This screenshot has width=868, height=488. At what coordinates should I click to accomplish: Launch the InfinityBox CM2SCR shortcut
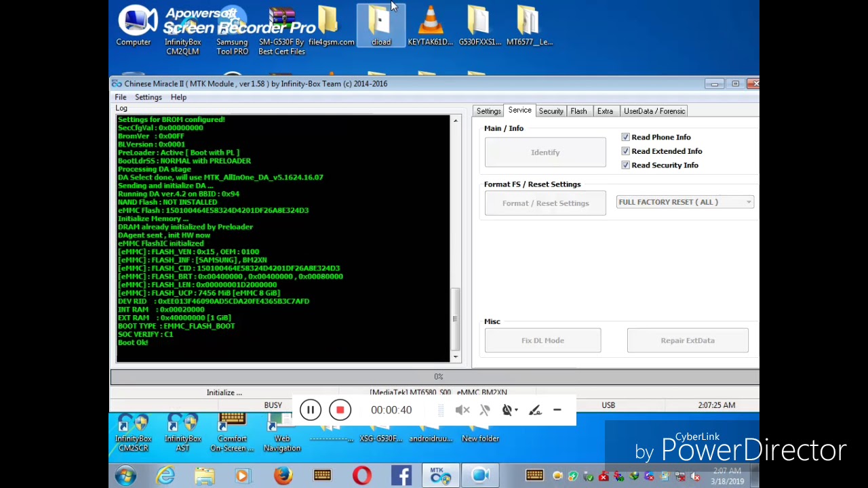click(x=133, y=434)
